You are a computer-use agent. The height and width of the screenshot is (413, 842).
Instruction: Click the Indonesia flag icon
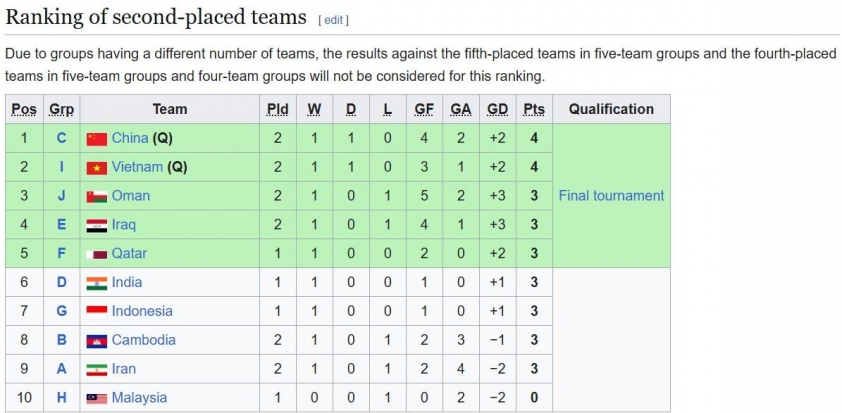[97, 312]
